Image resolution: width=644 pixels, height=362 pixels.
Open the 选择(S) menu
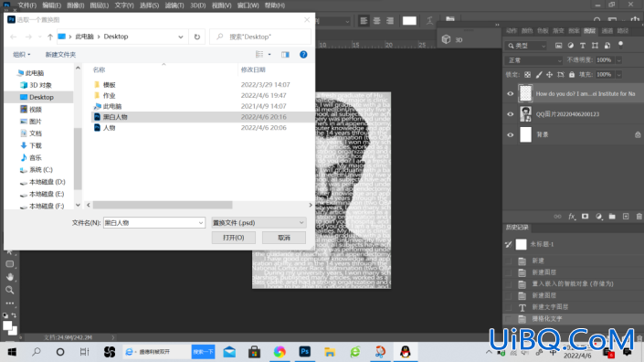coord(149,5)
